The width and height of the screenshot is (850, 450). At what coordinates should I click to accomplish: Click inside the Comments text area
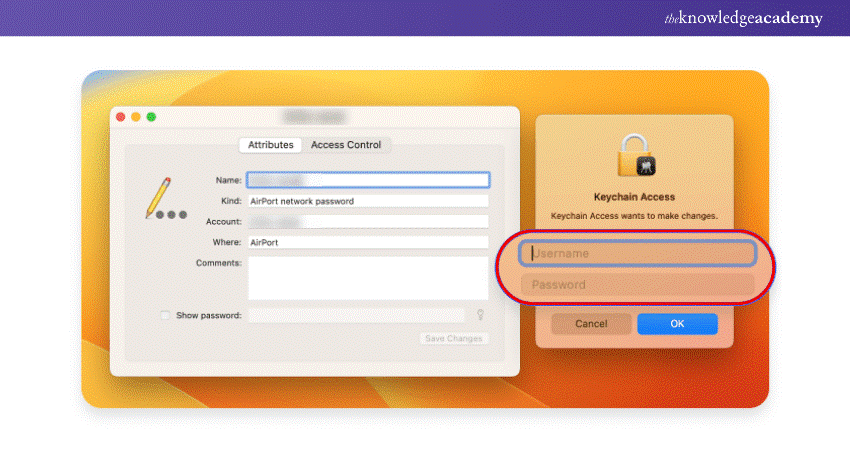pos(367,278)
